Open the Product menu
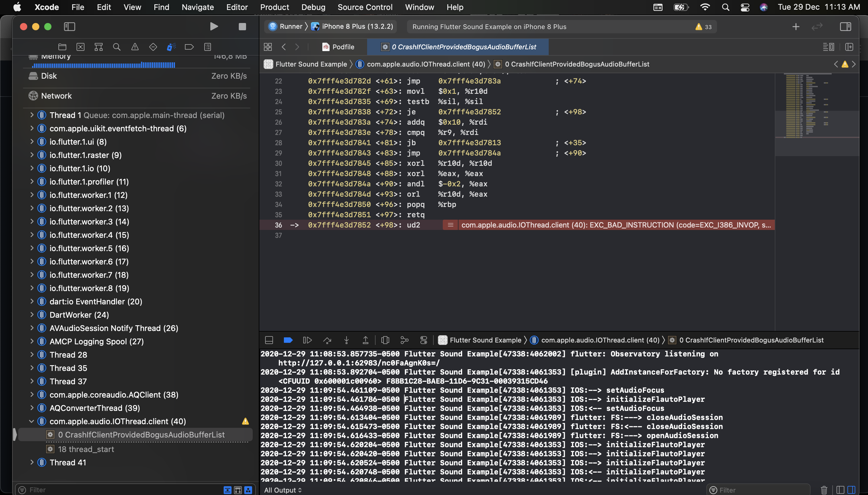 275,7
